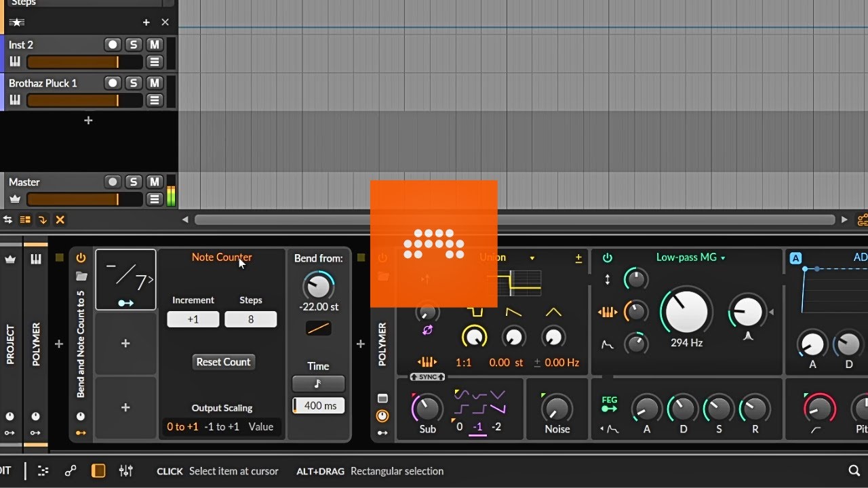Toggle the Low-pass MG filter power
This screenshot has width=868, height=488.
coord(608,258)
